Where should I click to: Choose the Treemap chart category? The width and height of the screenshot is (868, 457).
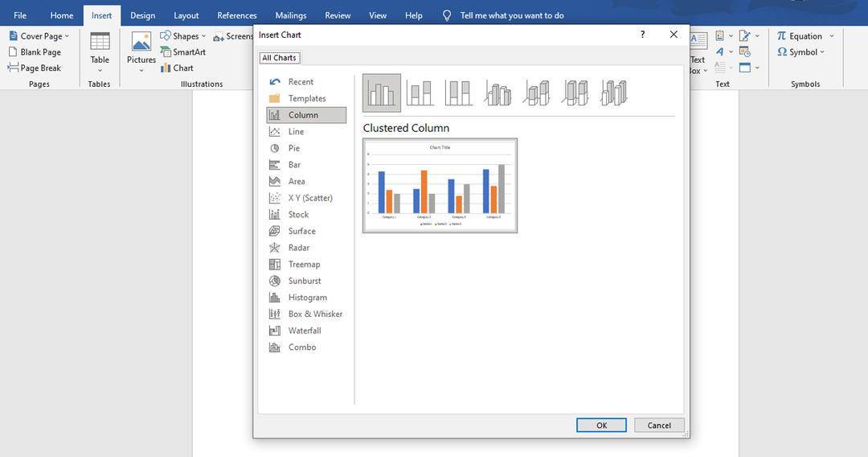click(306, 264)
